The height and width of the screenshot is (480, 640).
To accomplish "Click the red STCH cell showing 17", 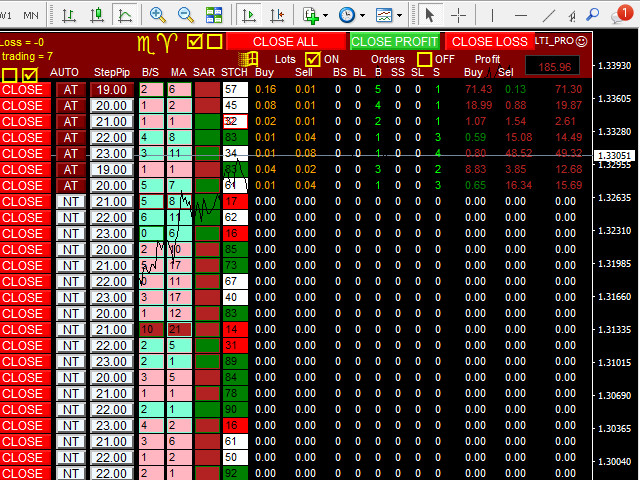I will click(x=236, y=202).
